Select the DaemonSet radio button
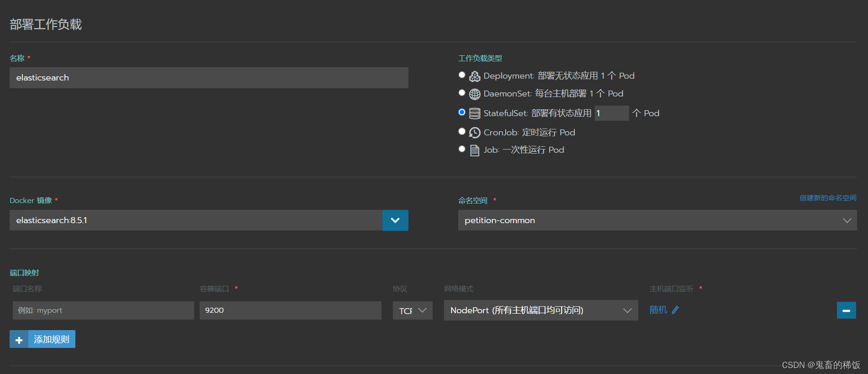This screenshot has height=374, width=868. (462, 93)
